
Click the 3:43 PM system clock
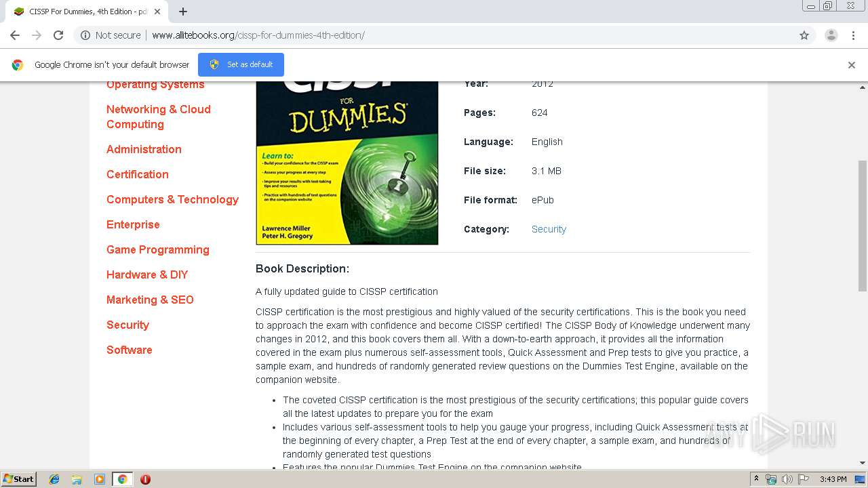(x=833, y=479)
